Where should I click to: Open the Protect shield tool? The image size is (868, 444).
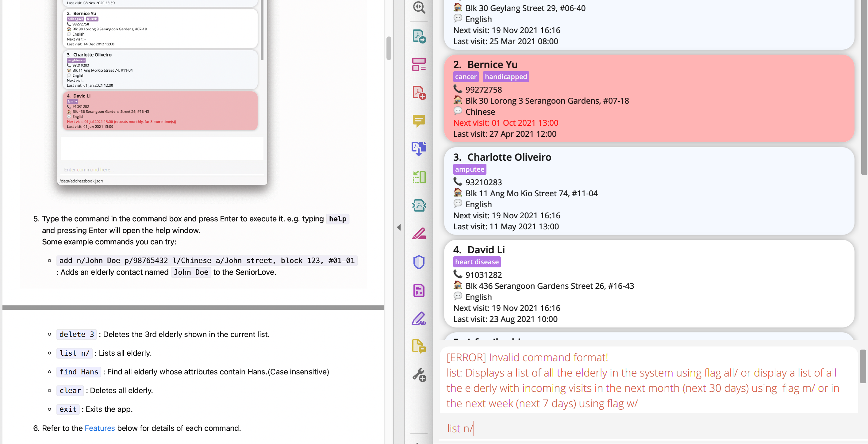coord(419,262)
